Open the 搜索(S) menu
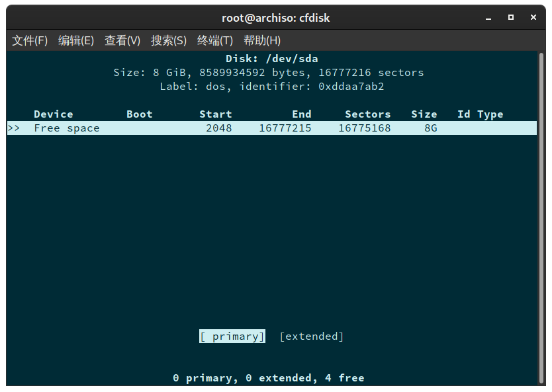The image size is (552, 392). [168, 40]
